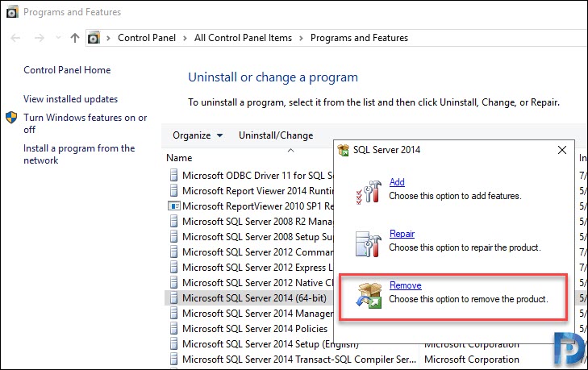Open the recent locations dropdown arrow

coord(58,38)
